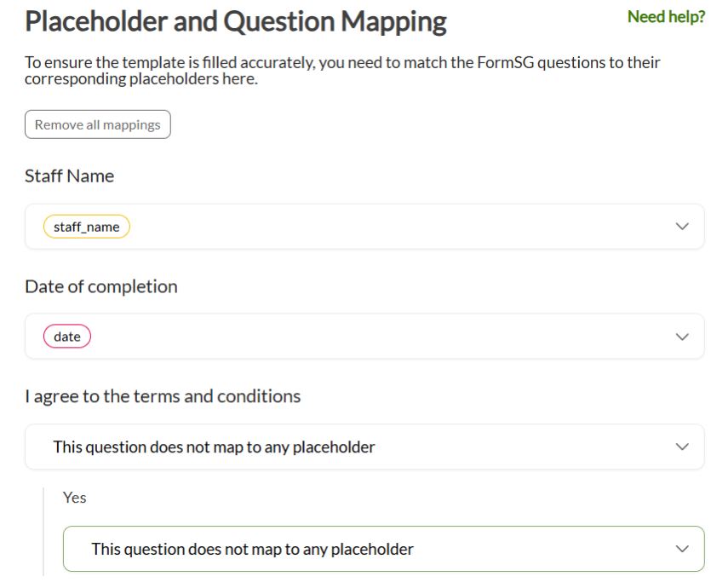728x588 pixels.
Task: Click the Yes option label
Action: 75,498
